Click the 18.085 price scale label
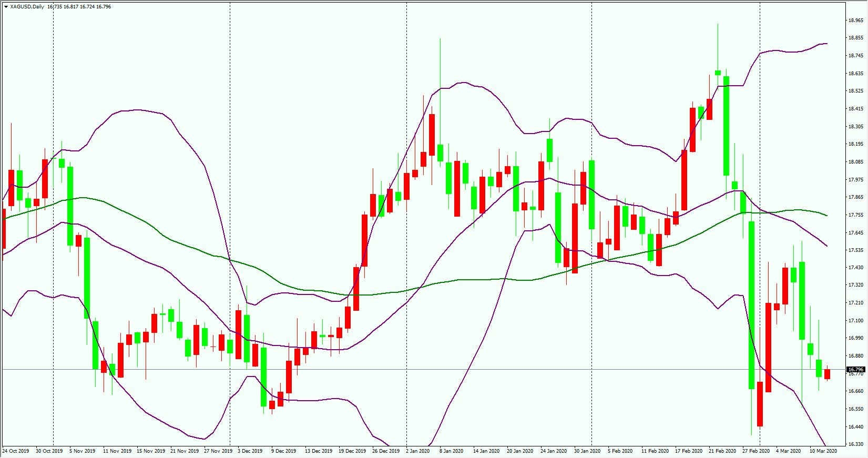 [x=856, y=162]
